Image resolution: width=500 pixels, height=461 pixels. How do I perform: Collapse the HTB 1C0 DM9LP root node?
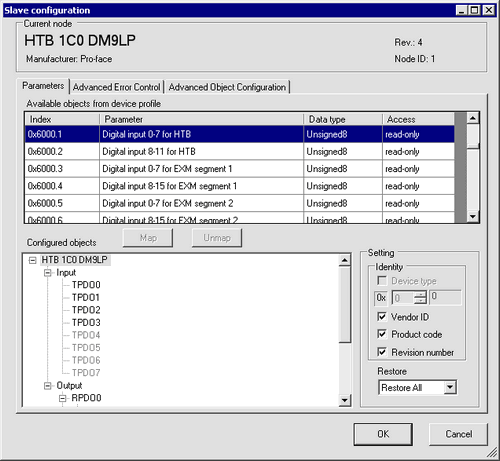32,260
